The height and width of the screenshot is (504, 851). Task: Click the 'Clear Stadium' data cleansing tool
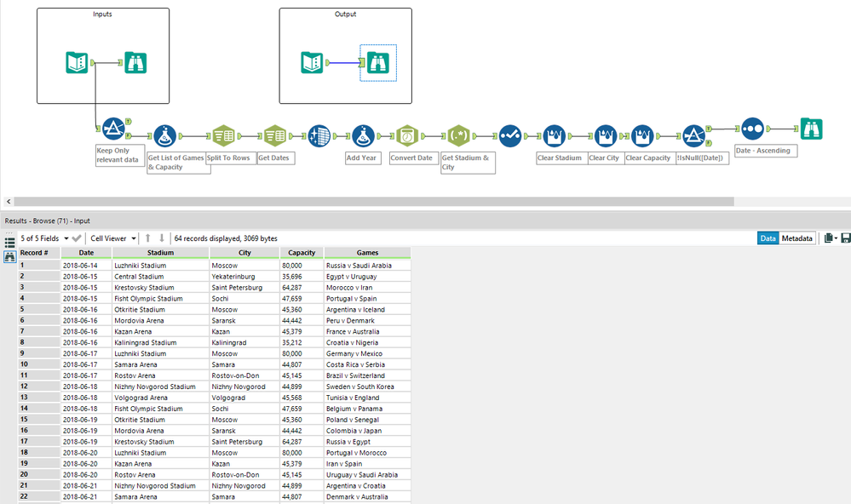pyautogui.click(x=554, y=136)
